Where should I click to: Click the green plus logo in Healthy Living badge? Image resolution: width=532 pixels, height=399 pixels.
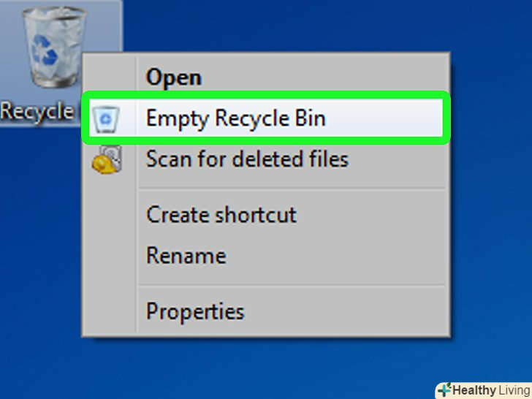click(445, 389)
